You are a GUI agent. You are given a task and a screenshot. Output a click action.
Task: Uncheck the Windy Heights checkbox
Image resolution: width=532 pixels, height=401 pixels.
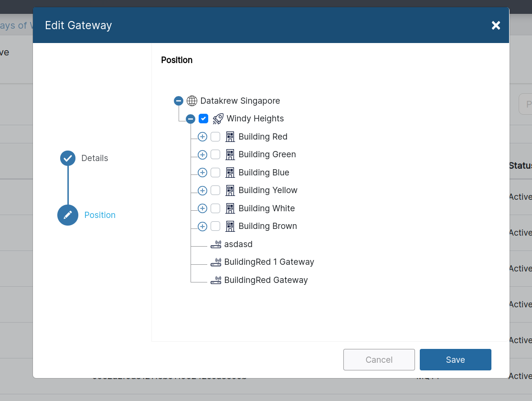(203, 119)
